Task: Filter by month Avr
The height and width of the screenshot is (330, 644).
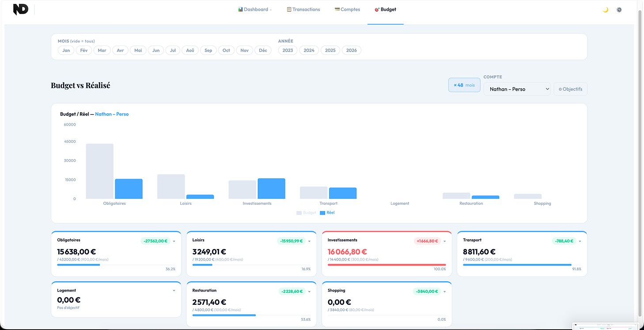Action: pos(120,50)
